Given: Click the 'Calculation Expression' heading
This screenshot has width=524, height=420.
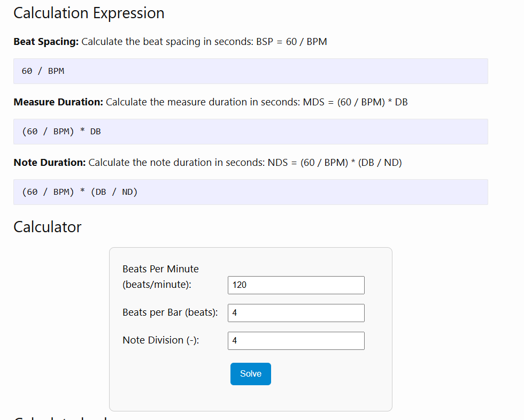Looking at the screenshot, I should tap(89, 13).
